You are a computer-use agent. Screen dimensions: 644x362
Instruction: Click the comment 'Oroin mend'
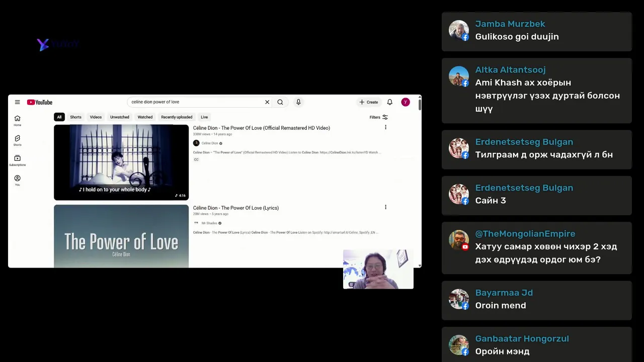(501, 306)
